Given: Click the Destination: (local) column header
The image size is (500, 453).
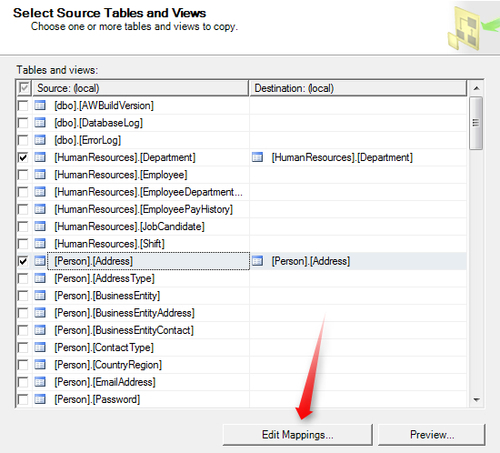Looking at the screenshot, I should tap(358, 88).
